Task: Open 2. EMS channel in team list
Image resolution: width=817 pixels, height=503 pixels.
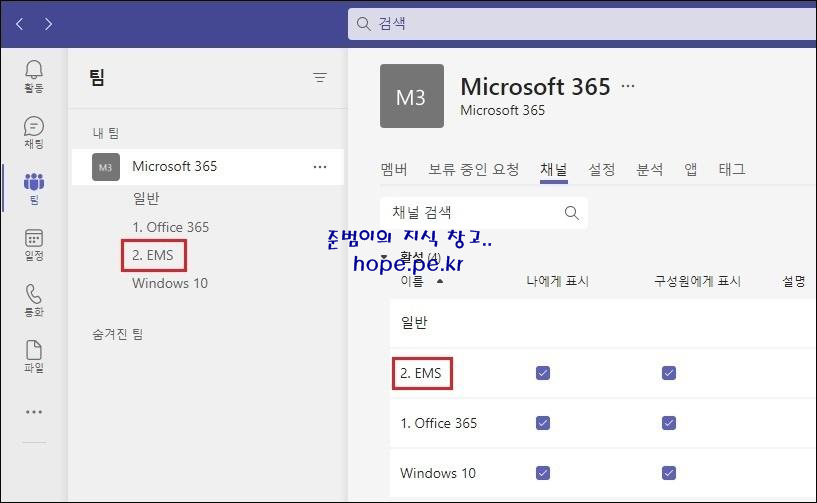Action: (x=153, y=255)
